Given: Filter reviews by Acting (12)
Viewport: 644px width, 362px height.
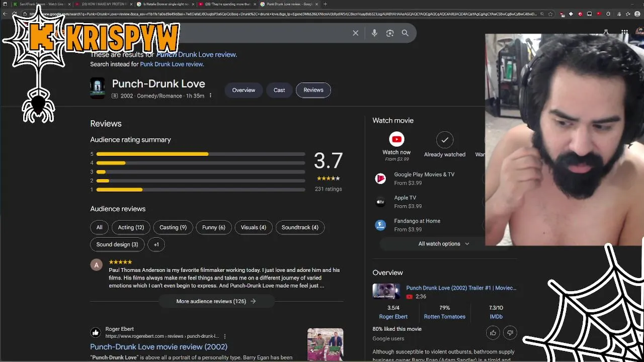Looking at the screenshot, I should (131, 227).
